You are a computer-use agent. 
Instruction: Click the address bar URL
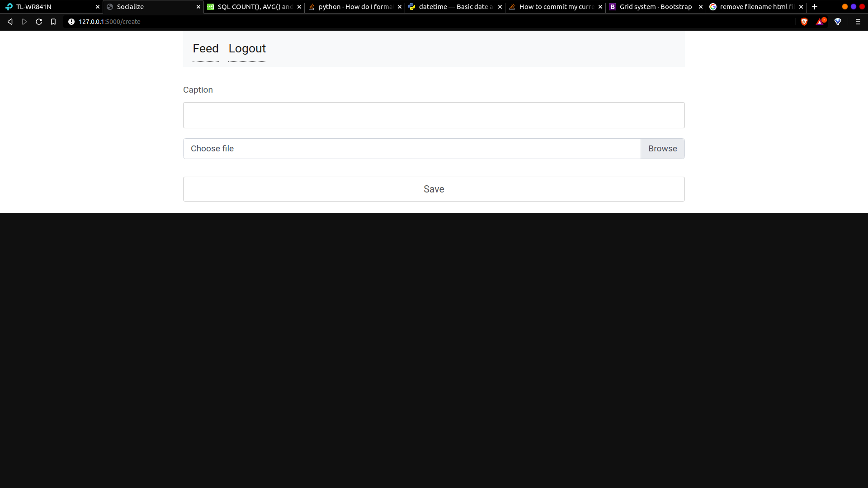click(x=109, y=22)
